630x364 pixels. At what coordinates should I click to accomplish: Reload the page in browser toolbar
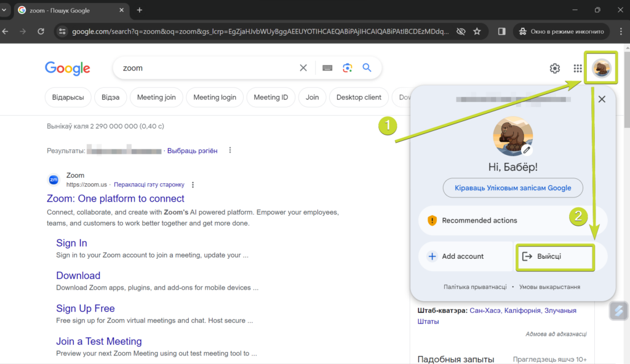point(41,31)
